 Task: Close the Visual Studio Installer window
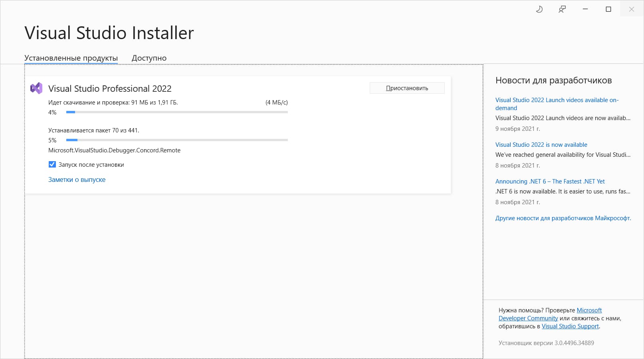click(632, 9)
